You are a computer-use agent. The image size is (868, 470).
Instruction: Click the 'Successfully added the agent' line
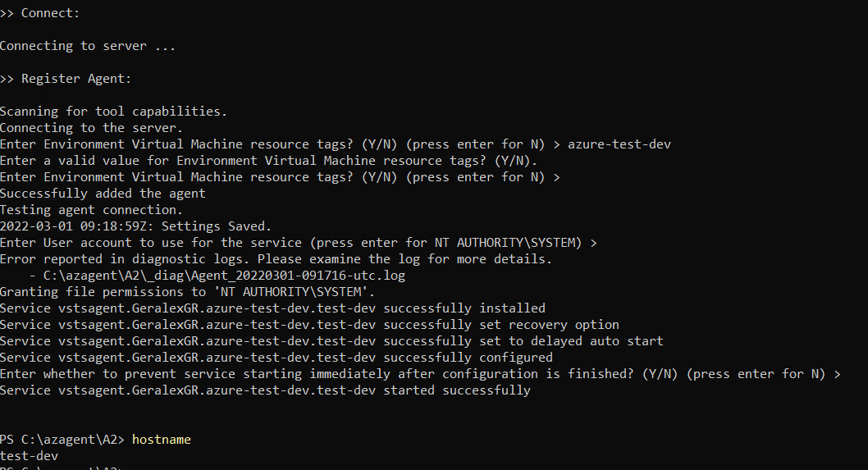103,194
